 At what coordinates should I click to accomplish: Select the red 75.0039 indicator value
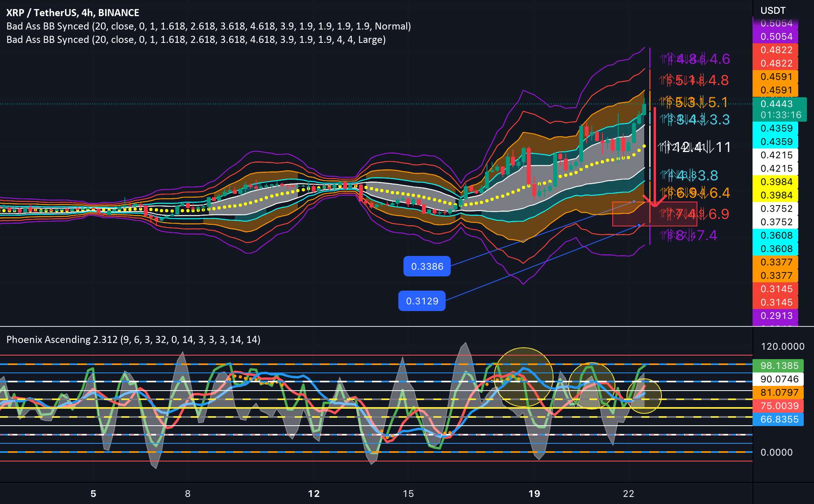779,406
